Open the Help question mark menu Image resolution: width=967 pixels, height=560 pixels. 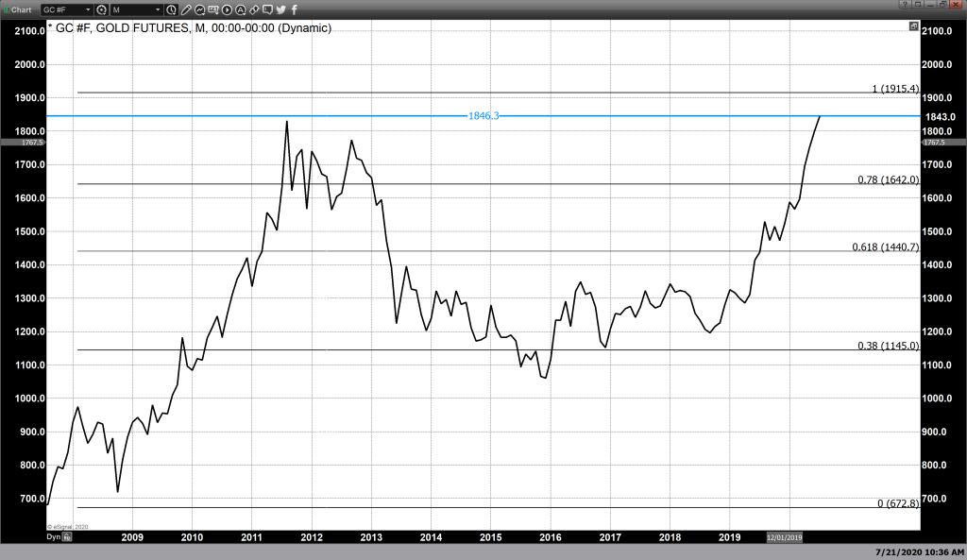tap(905, 4)
